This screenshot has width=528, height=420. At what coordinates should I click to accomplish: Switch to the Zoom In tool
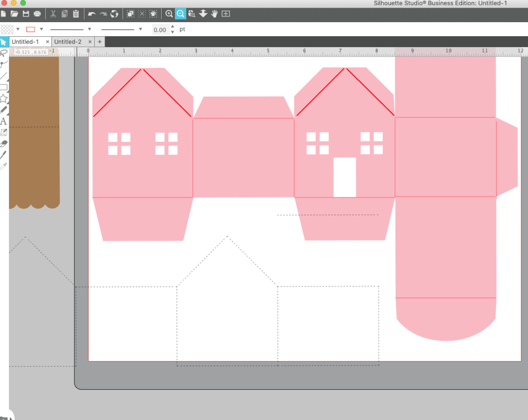[x=169, y=14]
